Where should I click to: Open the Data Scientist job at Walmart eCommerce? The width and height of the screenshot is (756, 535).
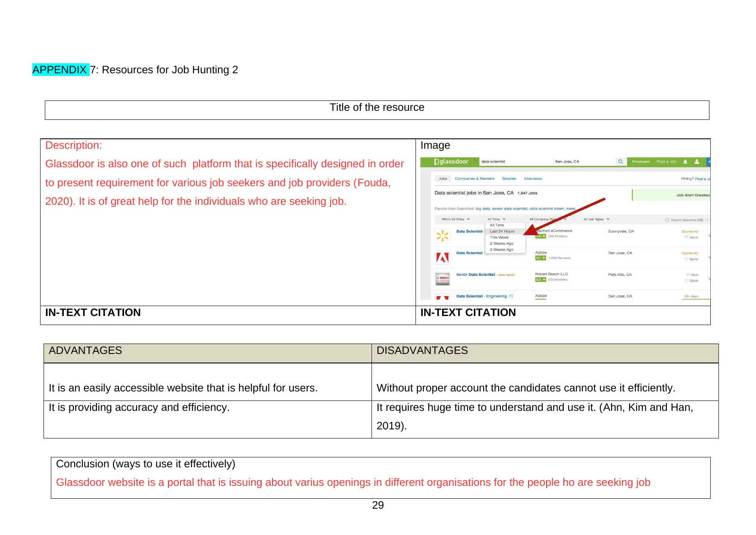tap(469, 232)
